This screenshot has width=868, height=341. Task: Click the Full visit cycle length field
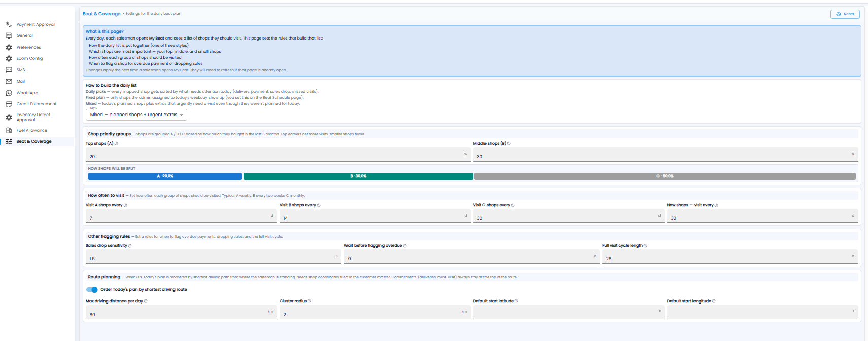730,257
